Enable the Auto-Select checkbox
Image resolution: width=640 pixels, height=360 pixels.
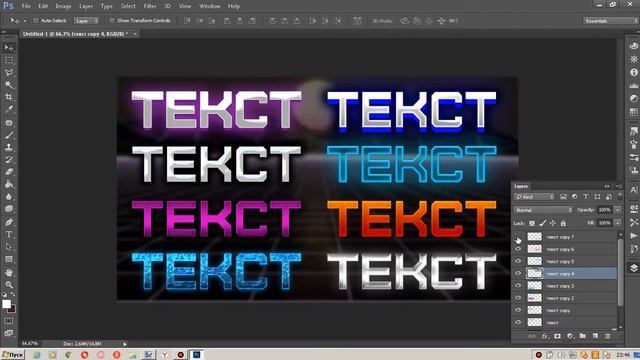click(36, 20)
